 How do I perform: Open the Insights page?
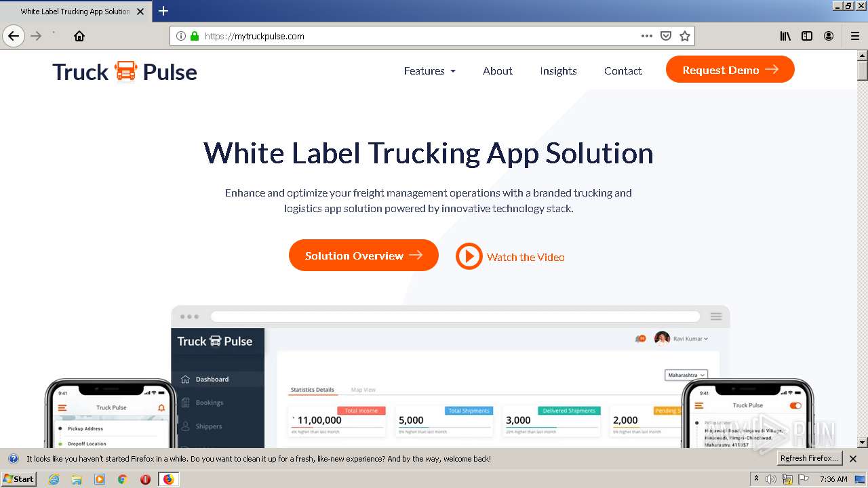click(558, 70)
